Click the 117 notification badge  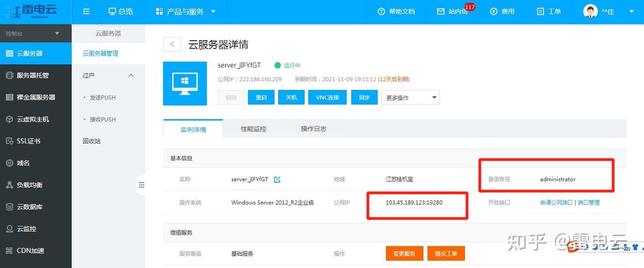[470, 7]
